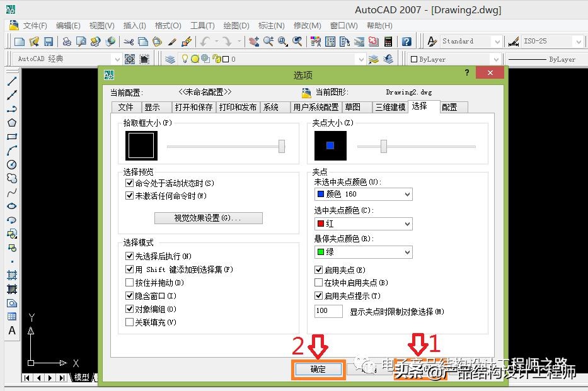Click the 模型 layout tab
Image resolution: width=588 pixels, height=391 pixels.
pyautogui.click(x=82, y=378)
